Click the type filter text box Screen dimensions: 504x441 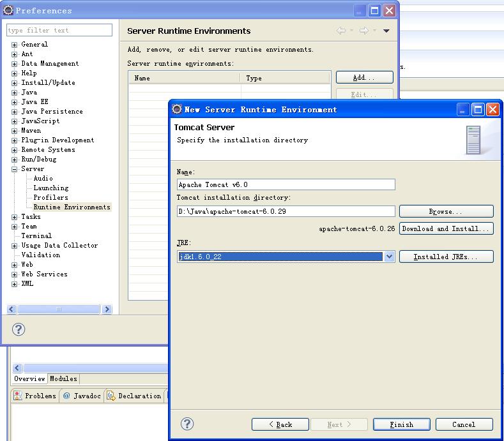click(59, 30)
